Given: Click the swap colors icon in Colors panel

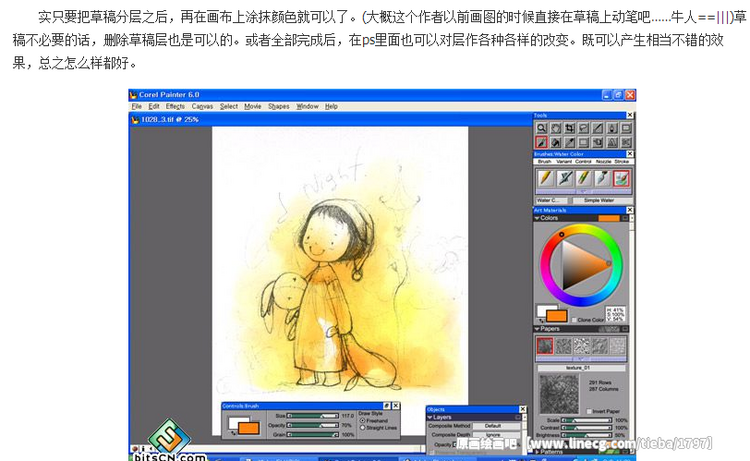Looking at the screenshot, I should coord(541,319).
